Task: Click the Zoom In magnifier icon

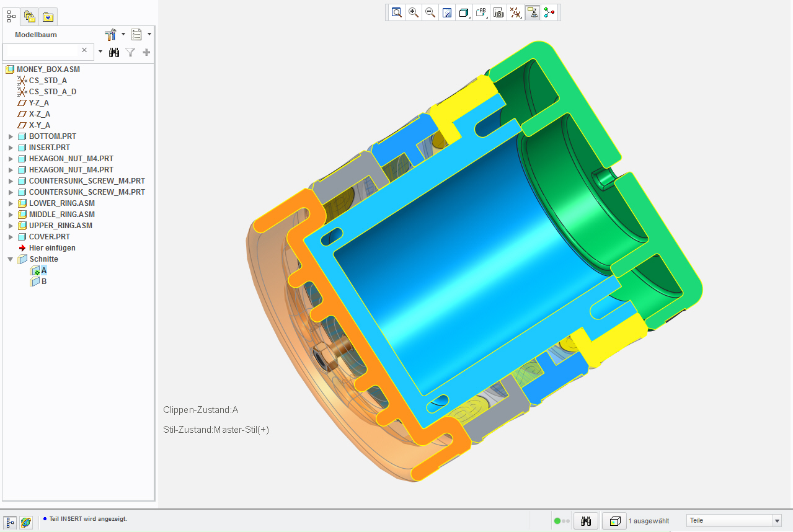Action: point(414,12)
